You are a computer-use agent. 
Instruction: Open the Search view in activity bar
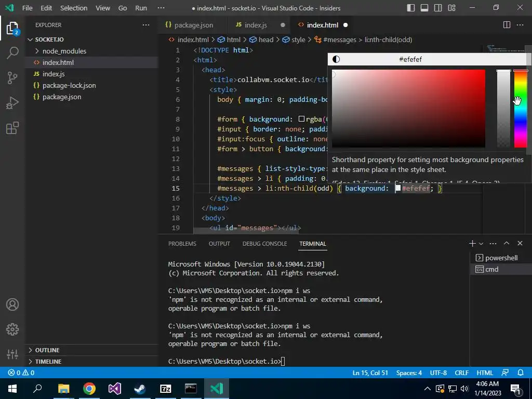(12, 52)
